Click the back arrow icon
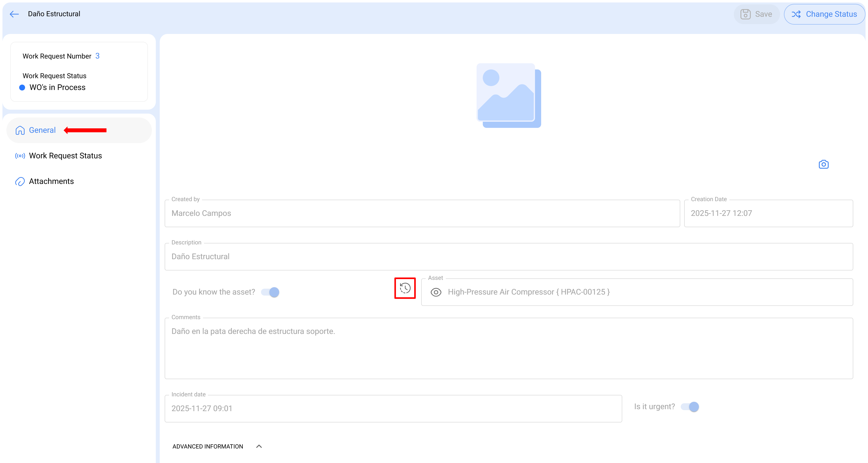 pyautogui.click(x=14, y=14)
